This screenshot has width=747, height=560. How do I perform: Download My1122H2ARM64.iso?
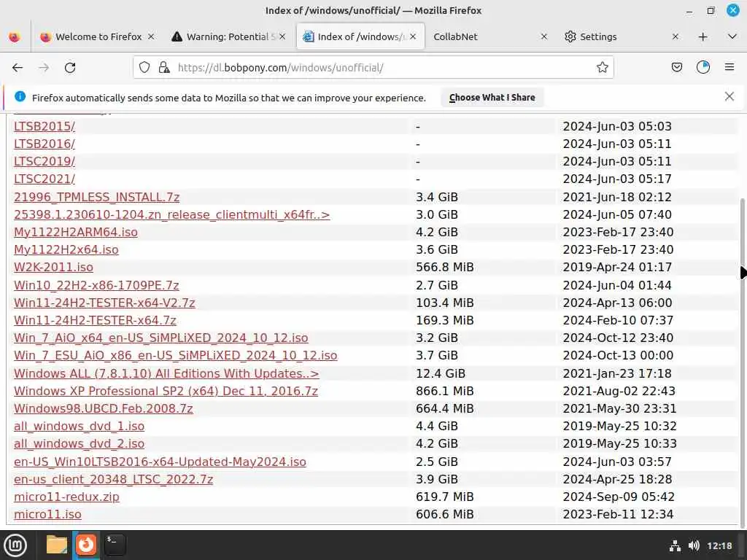click(x=76, y=233)
